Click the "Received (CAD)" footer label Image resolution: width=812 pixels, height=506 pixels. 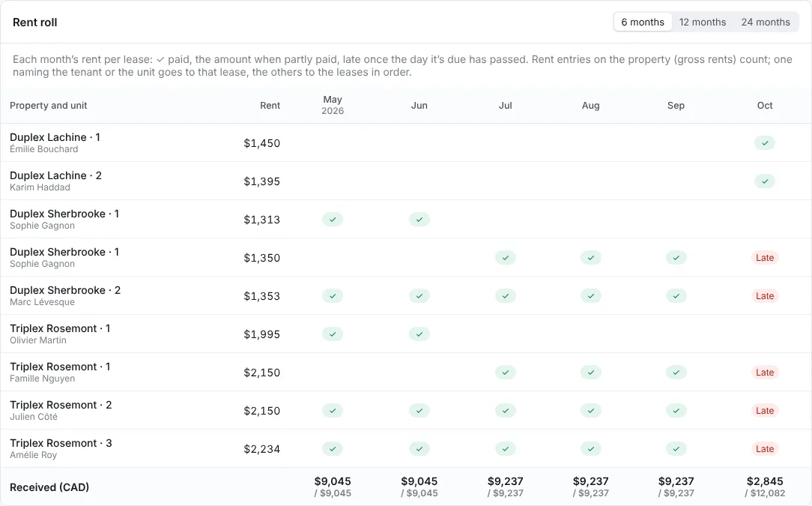(49, 487)
